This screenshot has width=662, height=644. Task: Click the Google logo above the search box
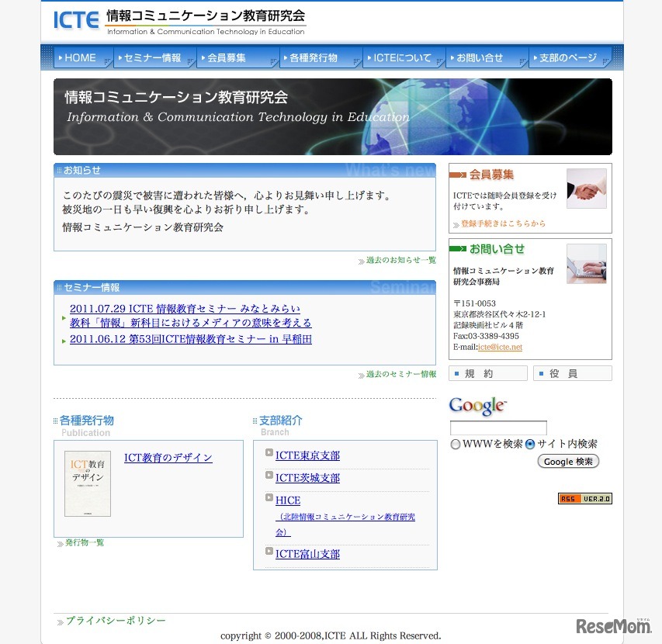[477, 406]
